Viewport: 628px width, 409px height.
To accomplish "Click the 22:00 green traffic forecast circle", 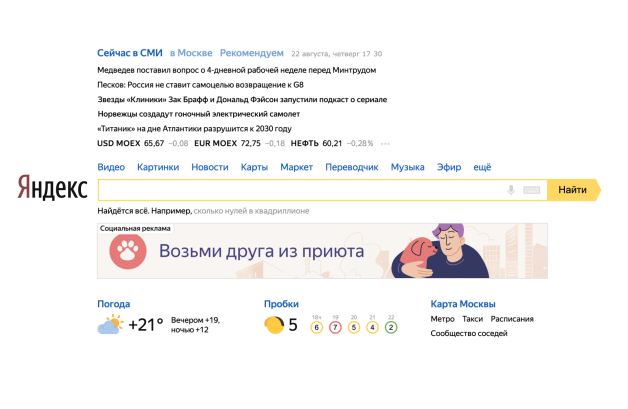I will pos(391,327).
